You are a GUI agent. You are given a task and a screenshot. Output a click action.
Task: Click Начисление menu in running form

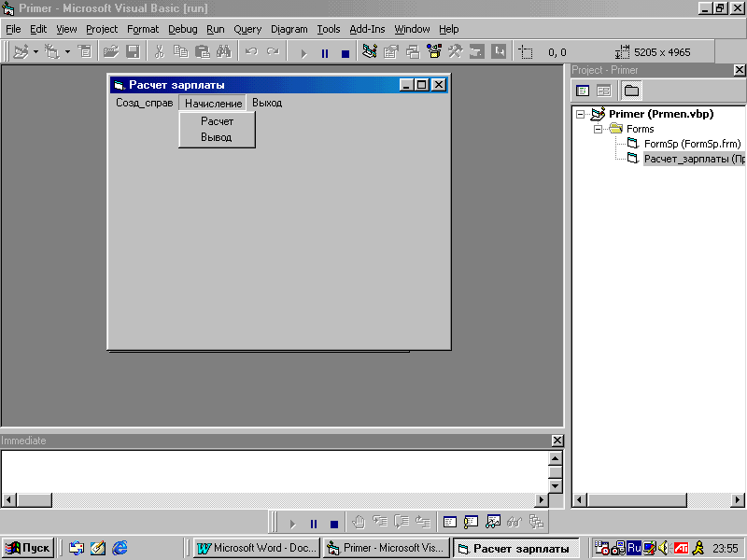point(213,103)
